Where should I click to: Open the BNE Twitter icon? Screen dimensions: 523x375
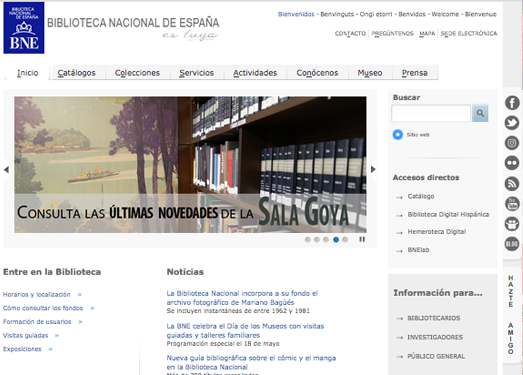[x=512, y=123]
